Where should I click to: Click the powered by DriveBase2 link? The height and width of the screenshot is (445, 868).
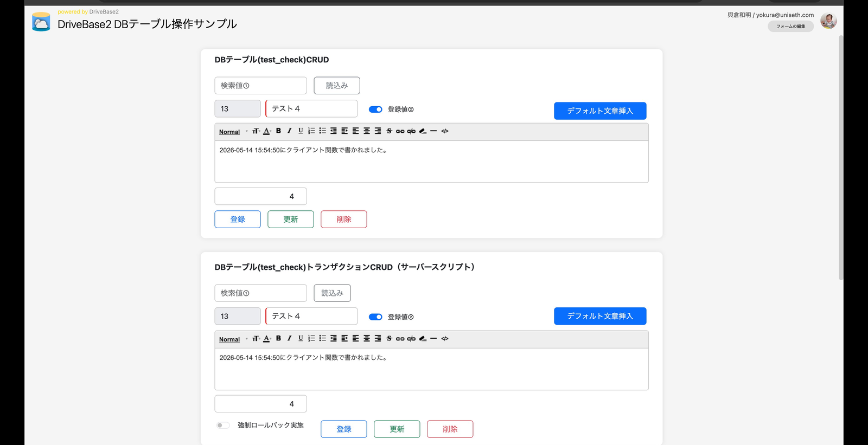point(88,11)
